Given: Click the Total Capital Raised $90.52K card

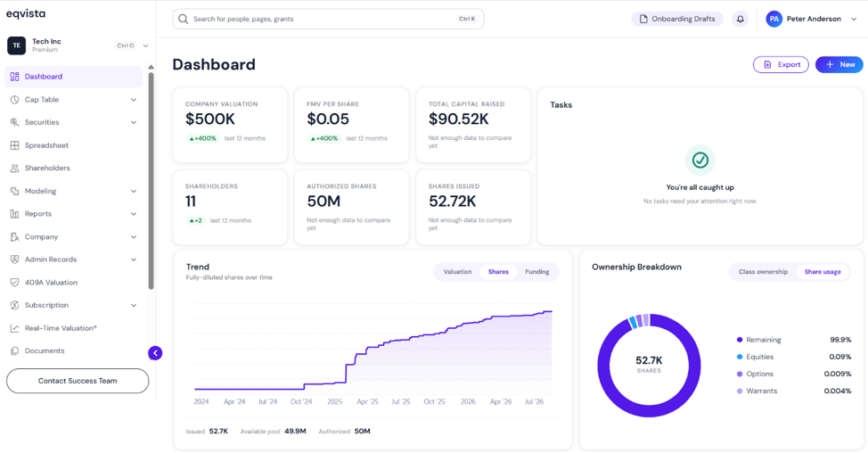Looking at the screenshot, I should click(473, 125).
